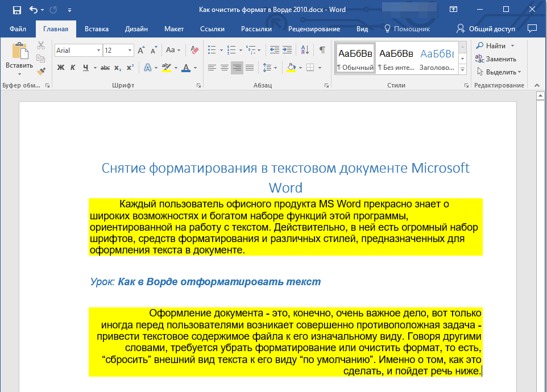Open the Arial font name dropdown
The image size is (547, 392).
pyautogui.click(x=98, y=51)
